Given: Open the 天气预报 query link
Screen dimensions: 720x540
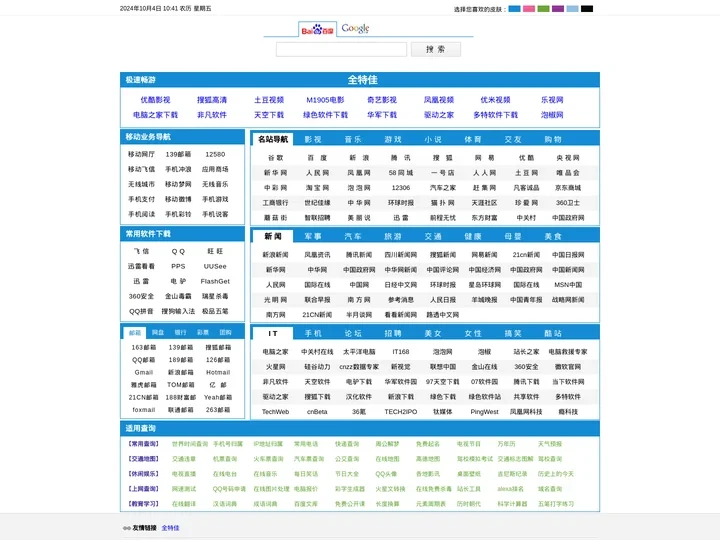Looking at the screenshot, I should (x=550, y=444).
